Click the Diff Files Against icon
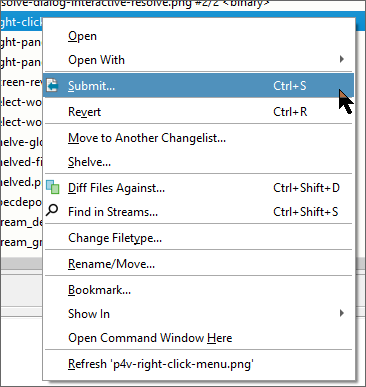The width and height of the screenshot is (366, 387). click(x=53, y=187)
